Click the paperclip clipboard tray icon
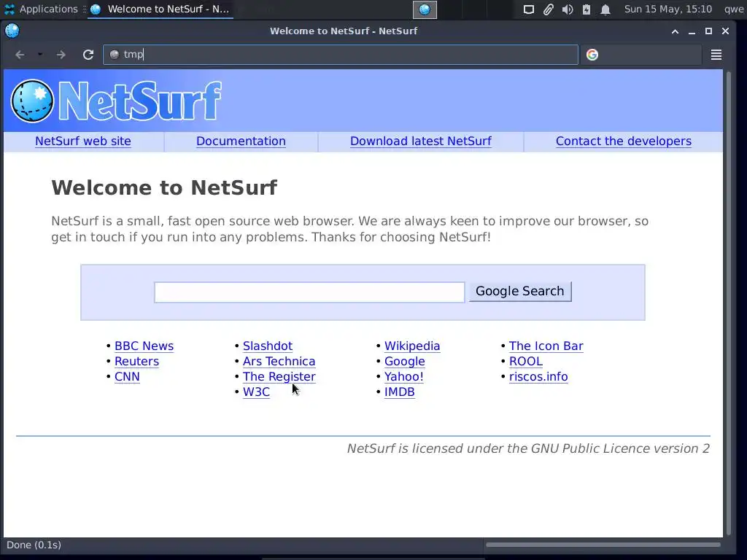Viewport: 747px width, 560px height. click(x=548, y=9)
